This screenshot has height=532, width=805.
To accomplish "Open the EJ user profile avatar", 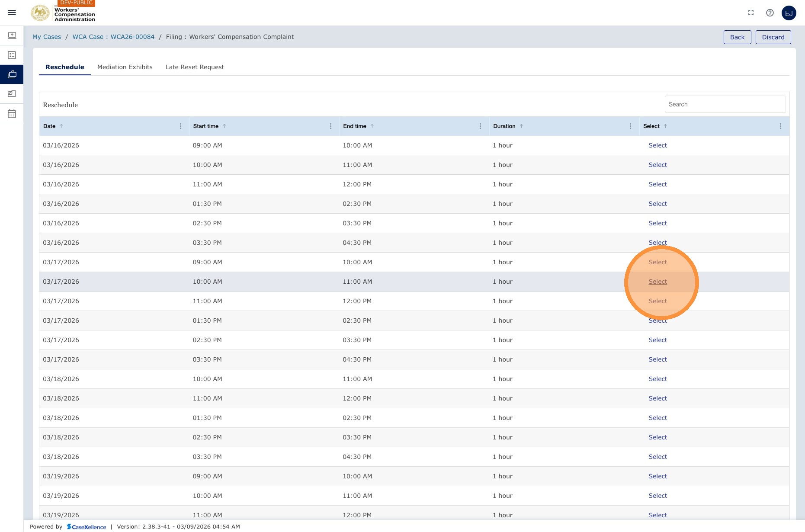I will (789, 13).
